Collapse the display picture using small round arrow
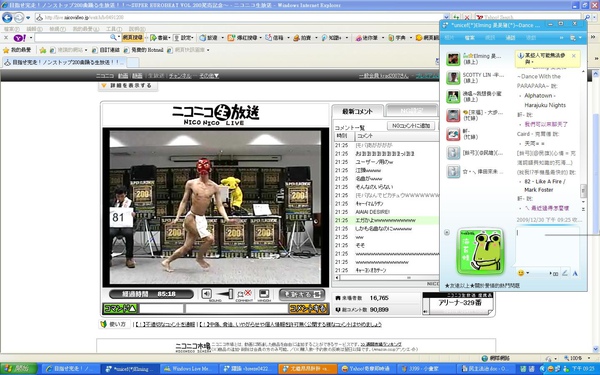The image size is (600, 375). 447,232
